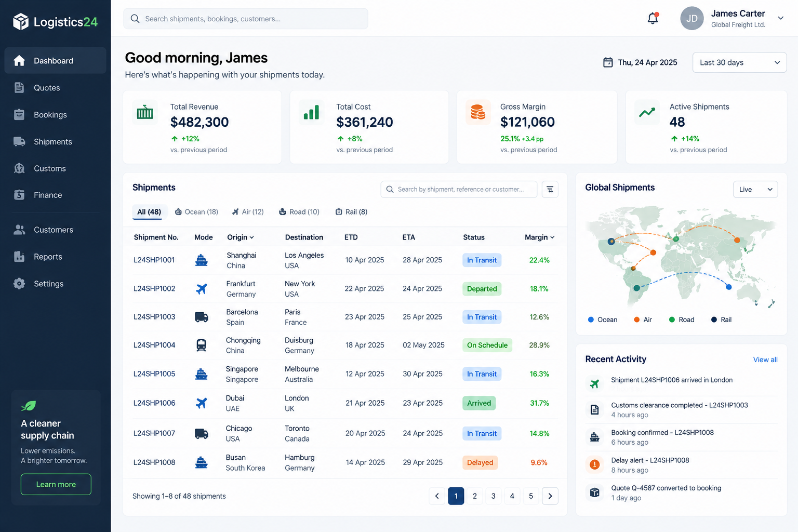This screenshot has height=532, width=798.
Task: Sort by the Margin column header
Action: 540,237
